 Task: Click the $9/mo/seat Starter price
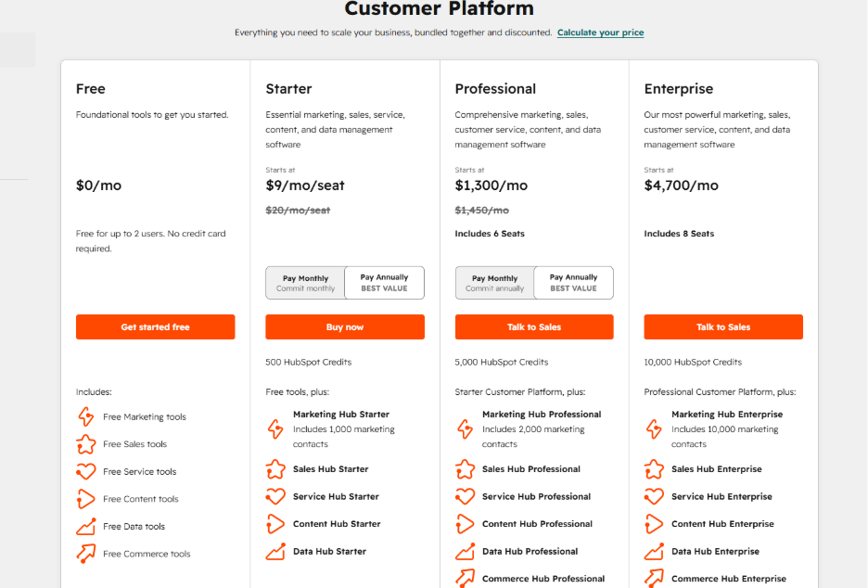[305, 185]
